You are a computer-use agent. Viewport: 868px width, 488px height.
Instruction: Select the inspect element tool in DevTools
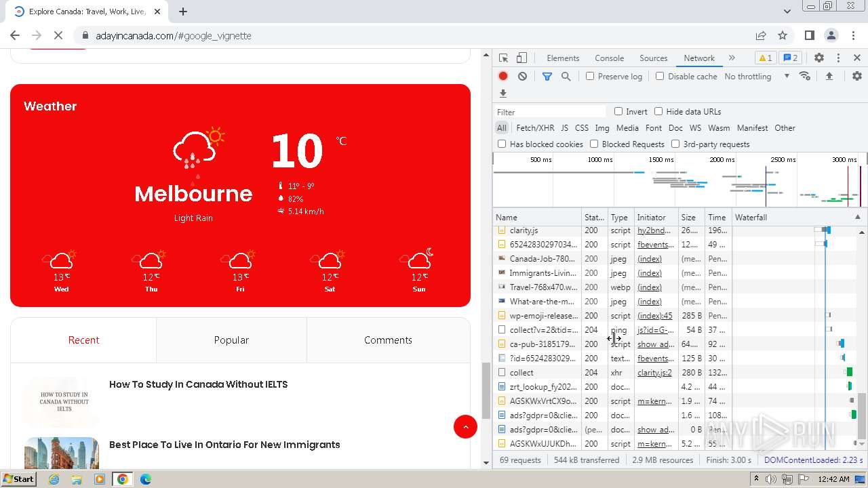pyautogui.click(x=503, y=58)
